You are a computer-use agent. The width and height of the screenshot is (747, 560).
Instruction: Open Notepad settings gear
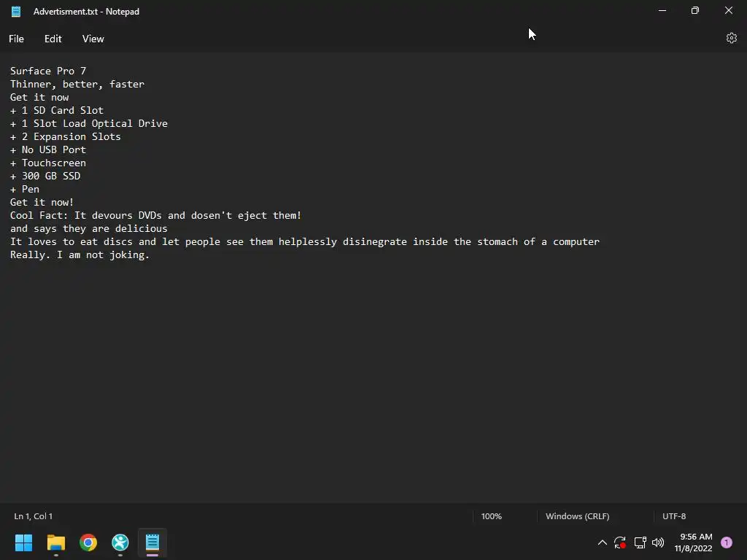(731, 38)
